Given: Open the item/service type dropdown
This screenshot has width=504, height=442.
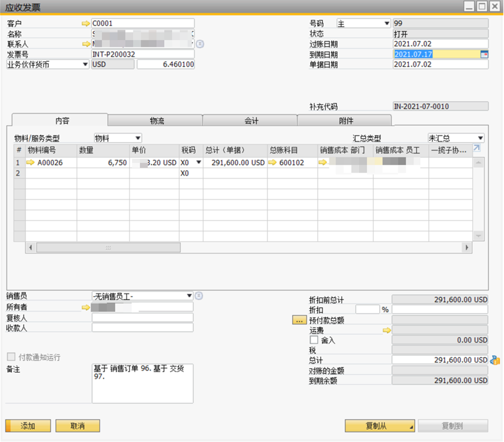Looking at the screenshot, I should pos(138,138).
